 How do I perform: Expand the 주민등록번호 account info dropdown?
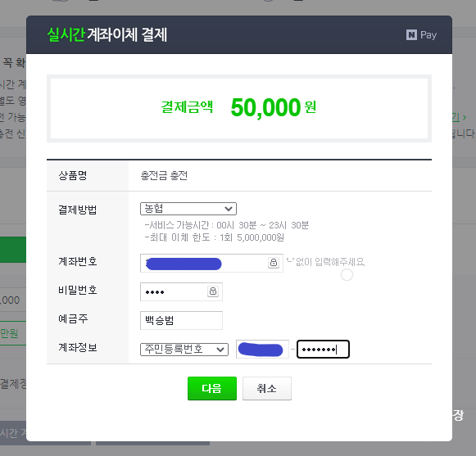(184, 350)
